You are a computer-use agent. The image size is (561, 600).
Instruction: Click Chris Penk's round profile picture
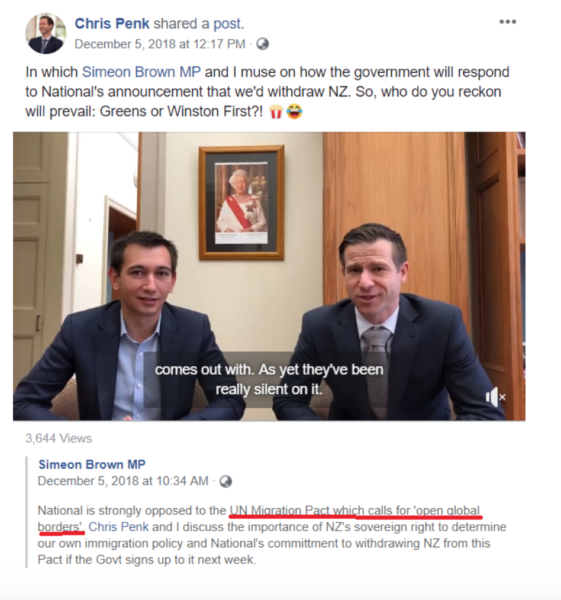46,33
